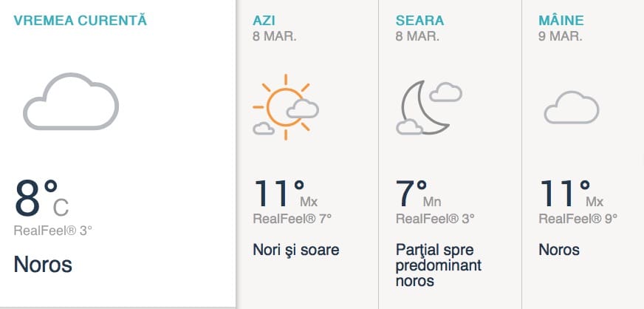Click the moon and clouds evening icon
644x309 pixels.
[429, 108]
